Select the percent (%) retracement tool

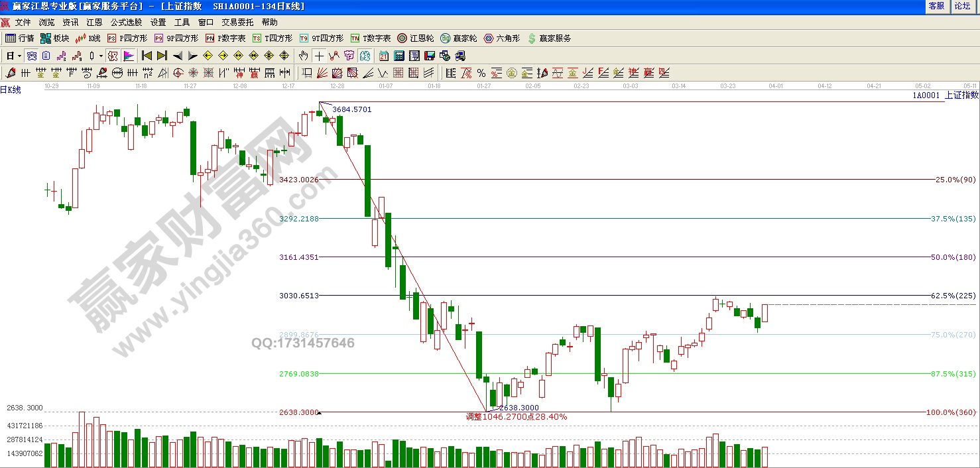pyautogui.click(x=481, y=73)
